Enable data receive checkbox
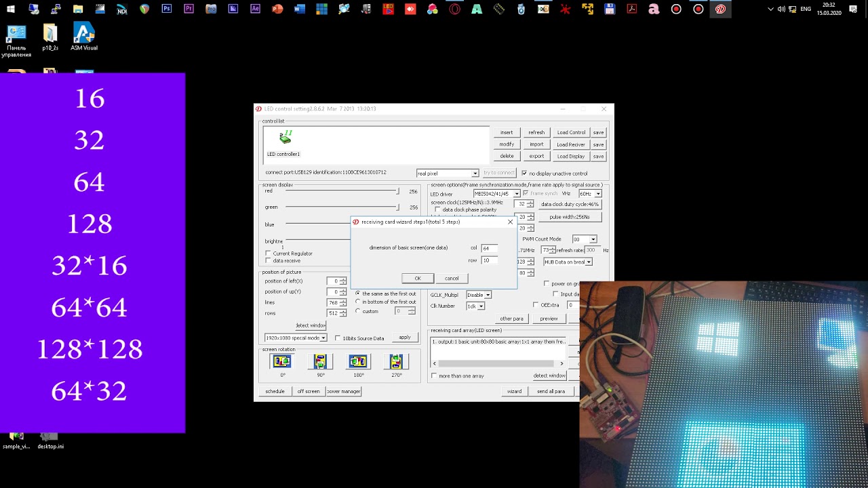The image size is (868, 488). 268,260
